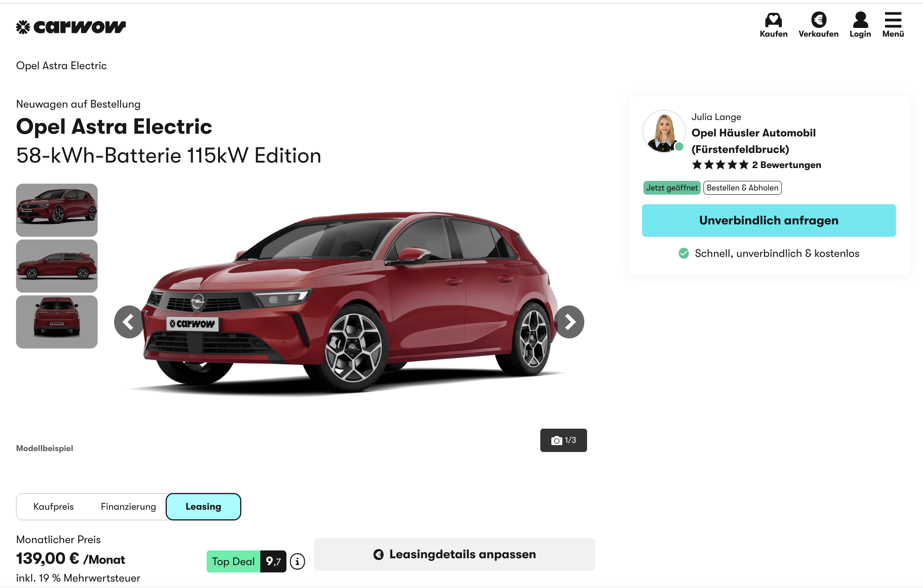Open the hamburger Menü
Image resolution: width=923 pixels, height=588 pixels.
pos(893,25)
